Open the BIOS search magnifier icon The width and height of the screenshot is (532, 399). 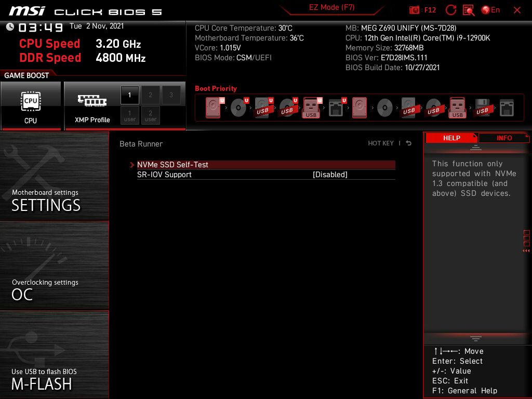tap(469, 10)
